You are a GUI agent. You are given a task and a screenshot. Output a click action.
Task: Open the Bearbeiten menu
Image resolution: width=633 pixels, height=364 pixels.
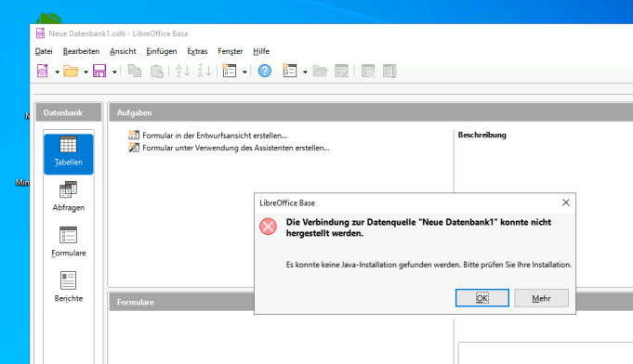pos(81,51)
